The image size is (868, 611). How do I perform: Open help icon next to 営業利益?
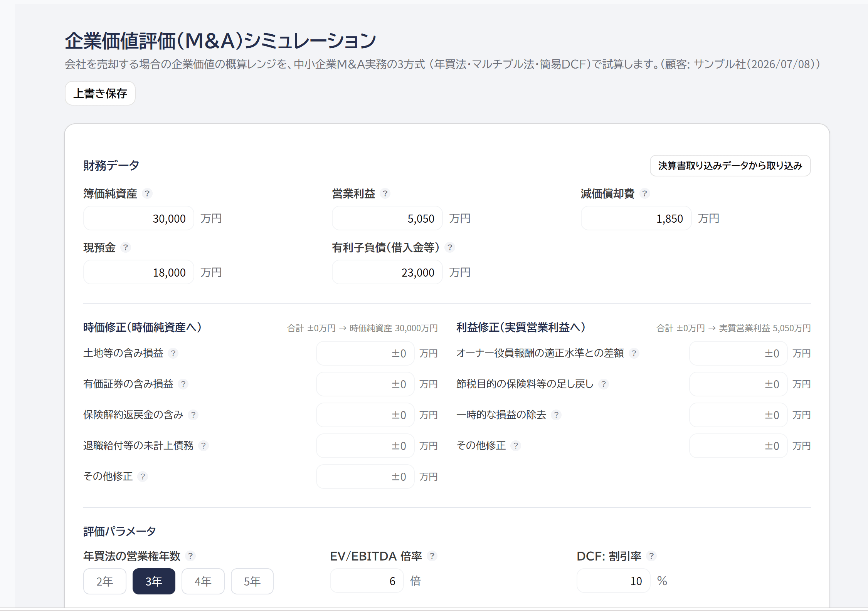385,193
